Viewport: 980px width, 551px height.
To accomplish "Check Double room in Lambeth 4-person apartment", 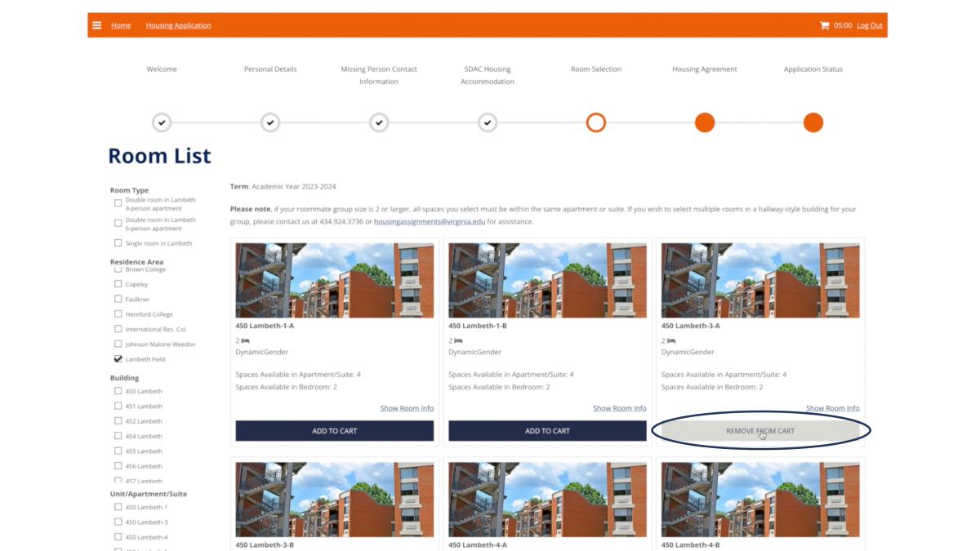I will click(x=118, y=203).
